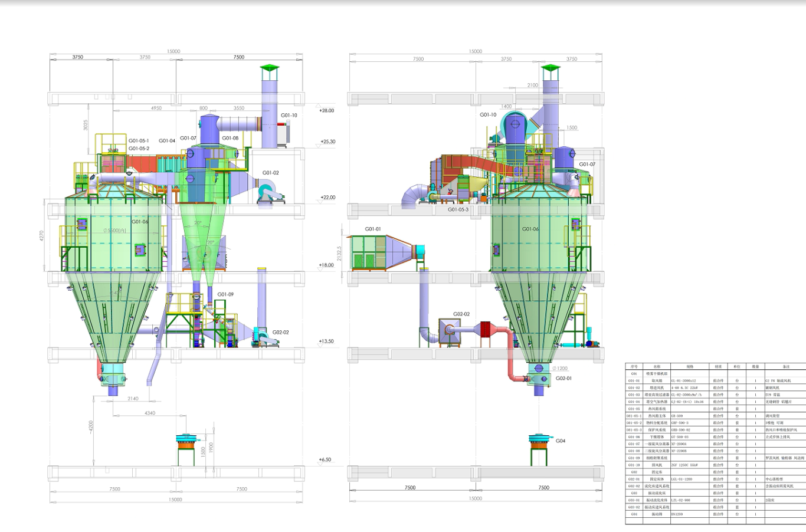
Task: Click the 序号 header cell in the parts table
Action: click(x=634, y=366)
